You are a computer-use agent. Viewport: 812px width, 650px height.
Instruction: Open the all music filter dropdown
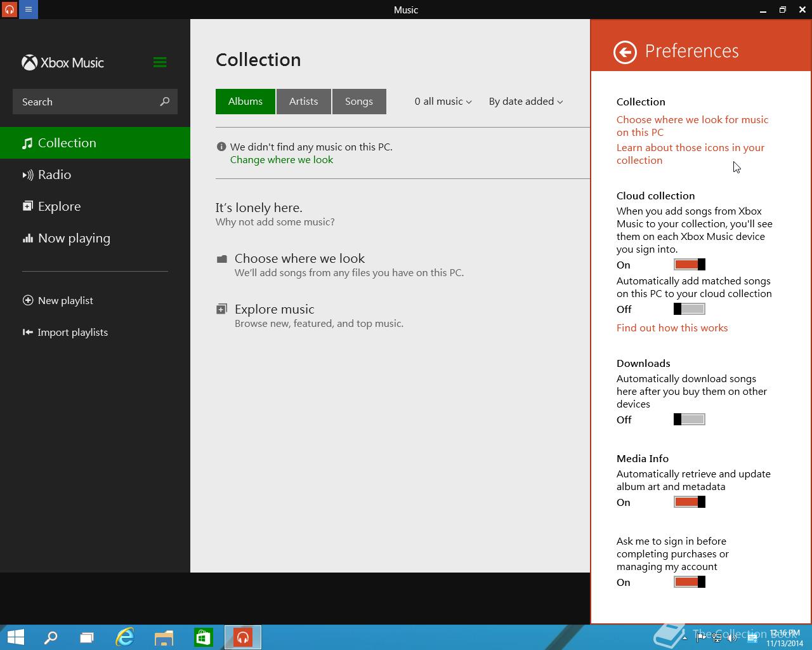pos(443,102)
